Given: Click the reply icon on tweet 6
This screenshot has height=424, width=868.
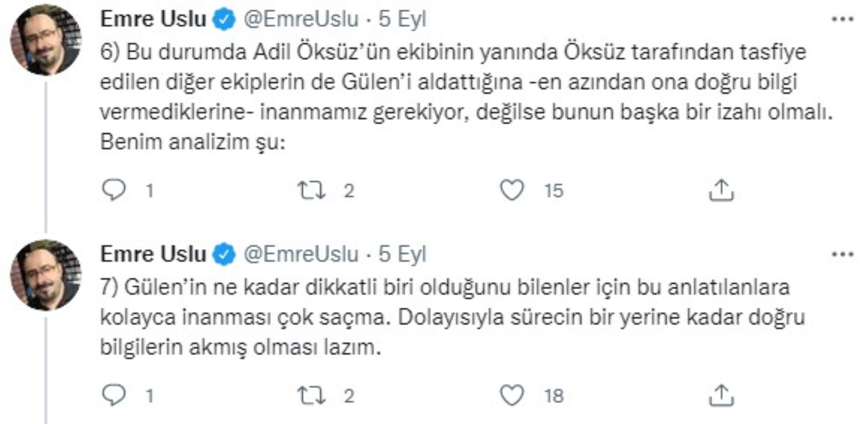Looking at the screenshot, I should (114, 190).
